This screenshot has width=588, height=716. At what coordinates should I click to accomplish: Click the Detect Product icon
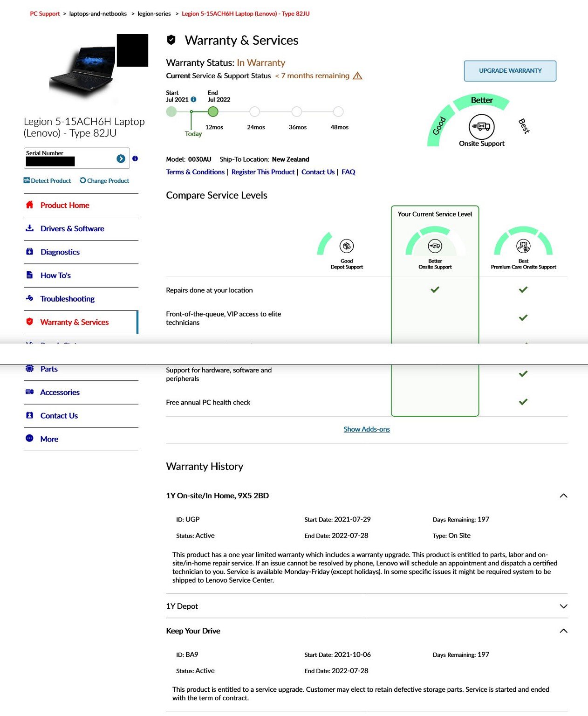click(27, 180)
